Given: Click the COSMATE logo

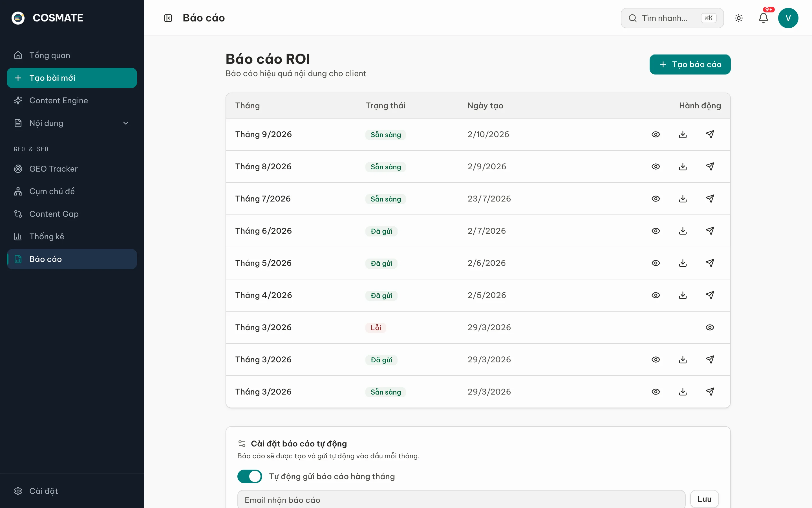Looking at the screenshot, I should pyautogui.click(x=47, y=18).
